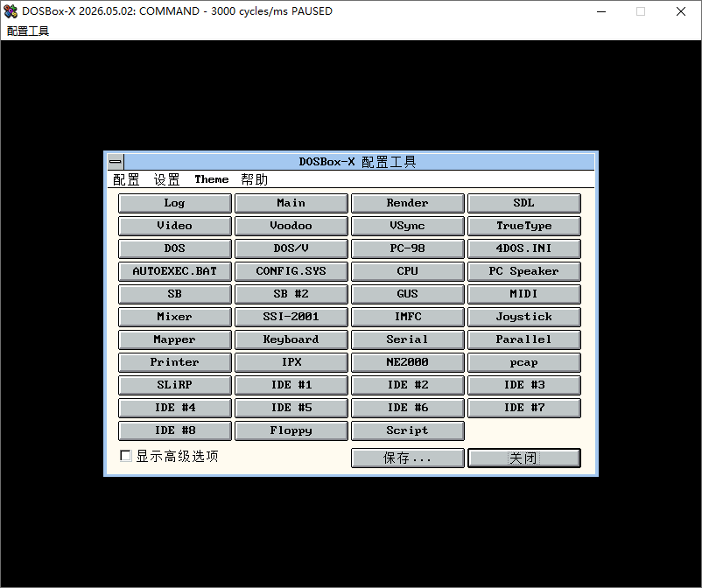
Task: Open the 配置工具 menu in host window
Action: 28,31
